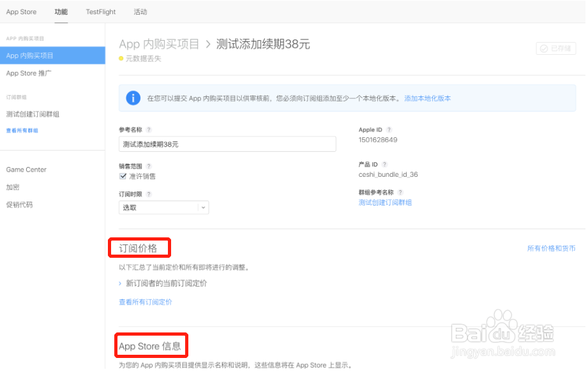
Task: Click help icon next to 参考名称
Action: (149, 130)
